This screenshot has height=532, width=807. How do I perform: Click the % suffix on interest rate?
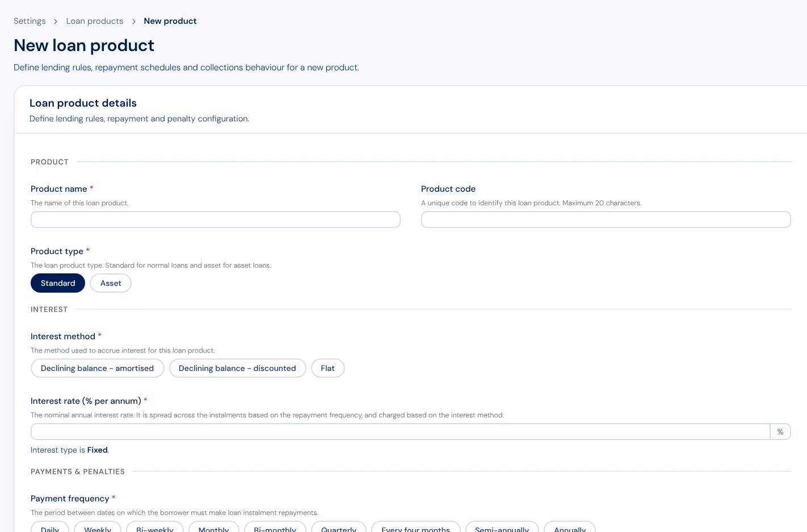(780, 432)
